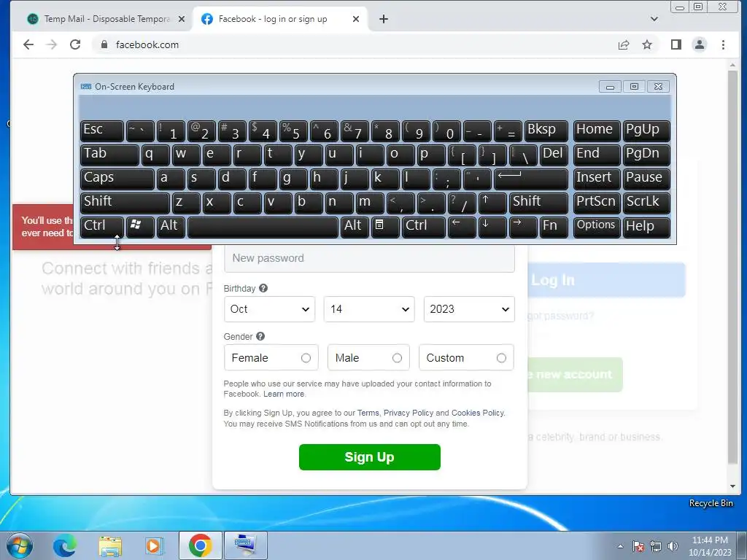Image resolution: width=747 pixels, height=560 pixels.
Task: Click the left arrow key on keyboard
Action: [x=462, y=227]
